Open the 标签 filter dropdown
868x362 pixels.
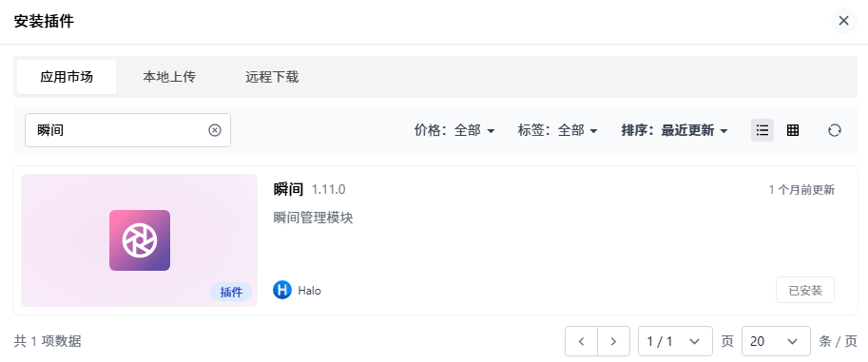[x=558, y=130]
